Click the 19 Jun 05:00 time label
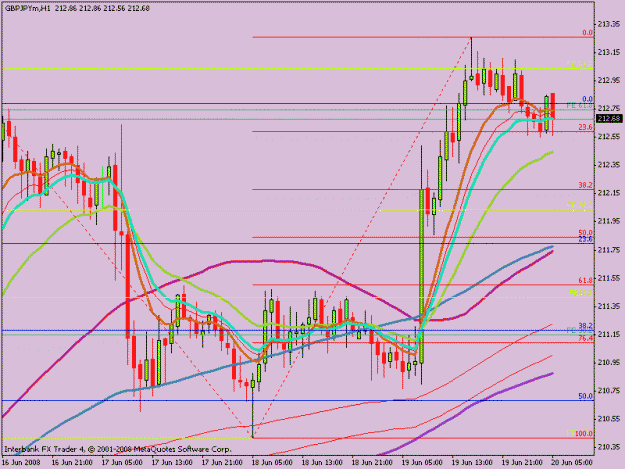Screen dimensions: 625x469 coord(422,463)
